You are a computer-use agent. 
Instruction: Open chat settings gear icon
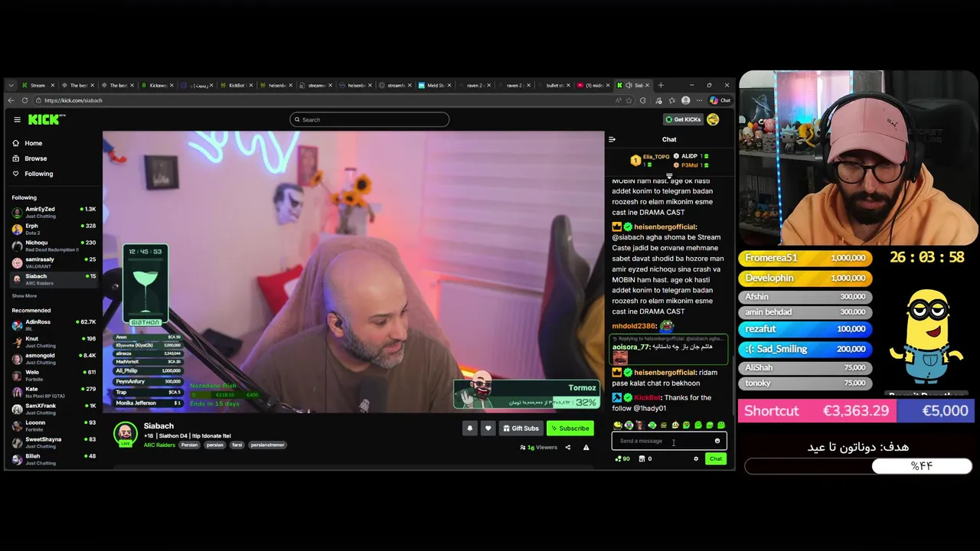[696, 459]
